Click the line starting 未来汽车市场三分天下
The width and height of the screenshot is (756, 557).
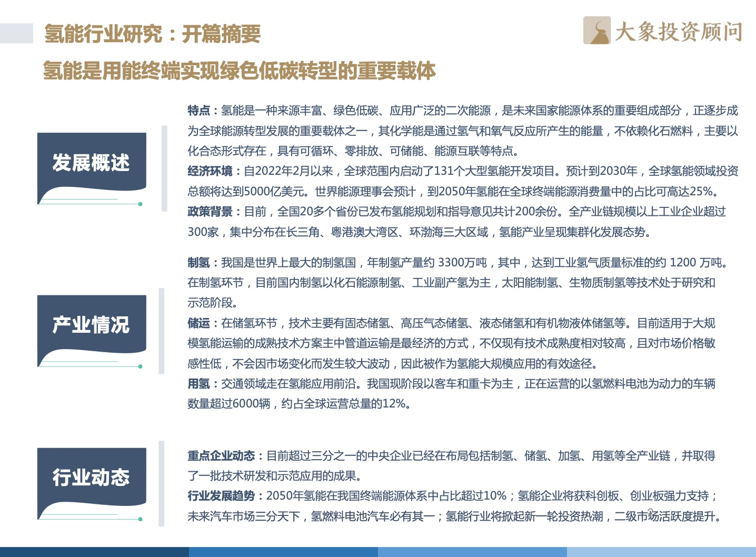click(x=455, y=516)
